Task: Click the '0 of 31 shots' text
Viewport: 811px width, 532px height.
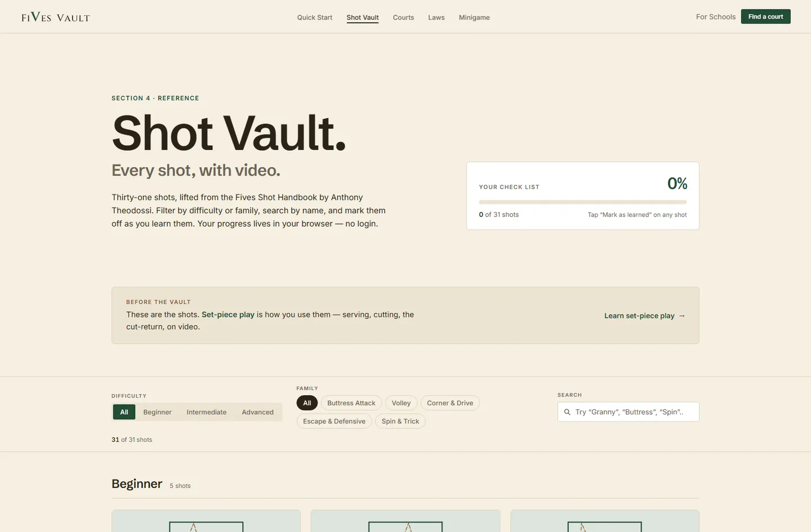Action: tap(499, 214)
